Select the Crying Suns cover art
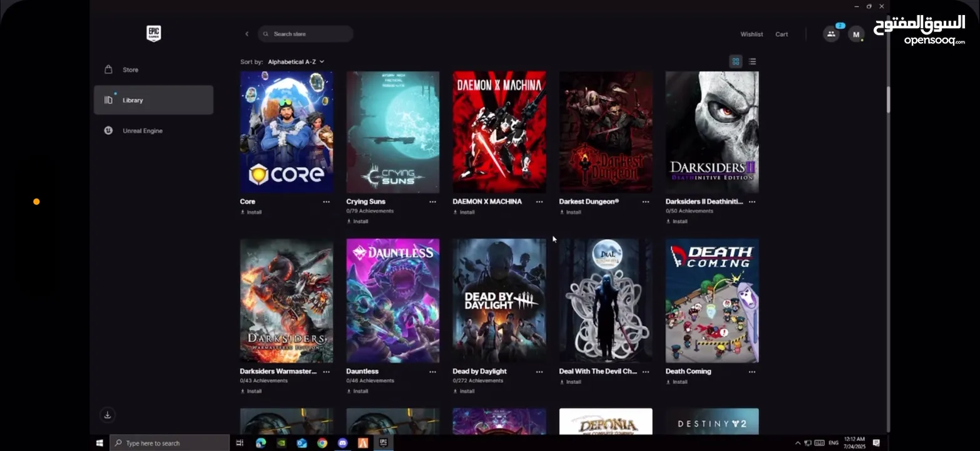 [393, 132]
